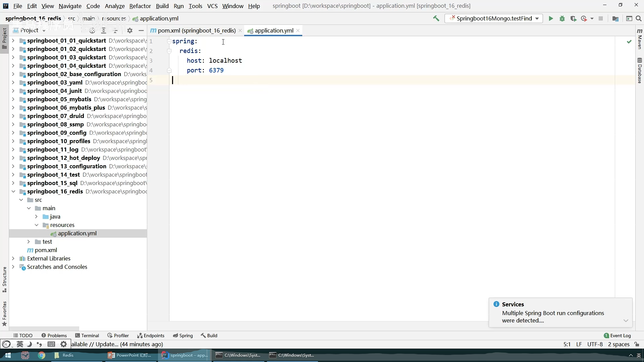Click the Build Project hammer icon
Image resolution: width=644 pixels, height=362 pixels.
[436, 18]
